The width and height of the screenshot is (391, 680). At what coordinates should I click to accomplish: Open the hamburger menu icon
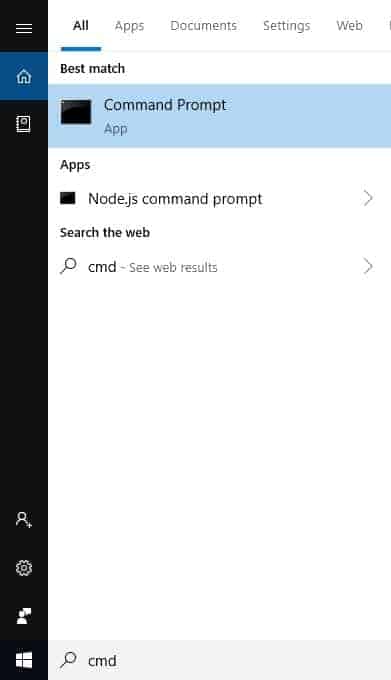pos(24,29)
